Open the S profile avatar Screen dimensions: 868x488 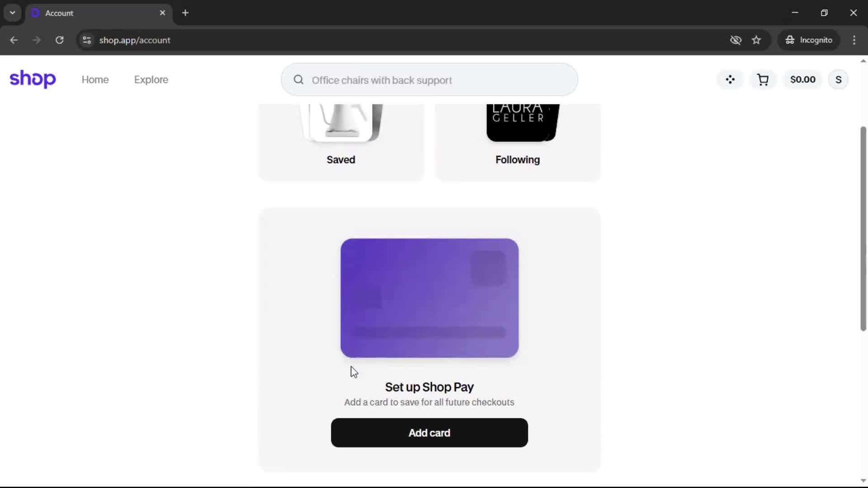pyautogui.click(x=838, y=80)
